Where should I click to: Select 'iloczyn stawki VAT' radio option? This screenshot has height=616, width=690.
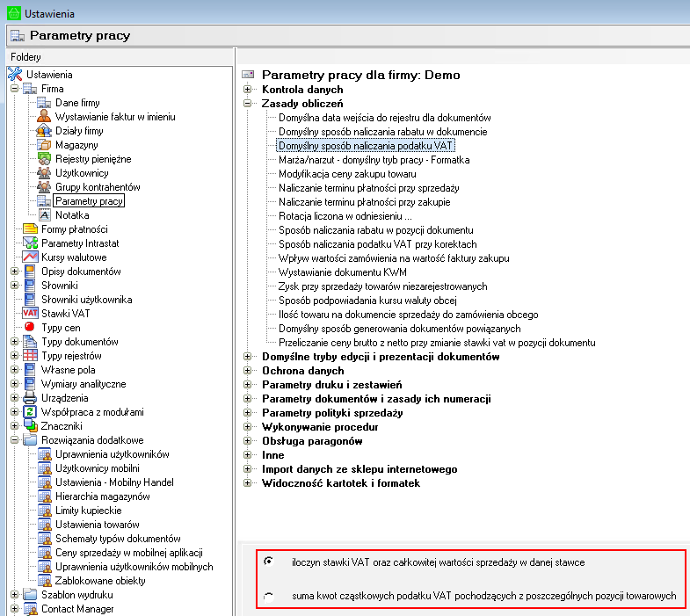pyautogui.click(x=268, y=562)
